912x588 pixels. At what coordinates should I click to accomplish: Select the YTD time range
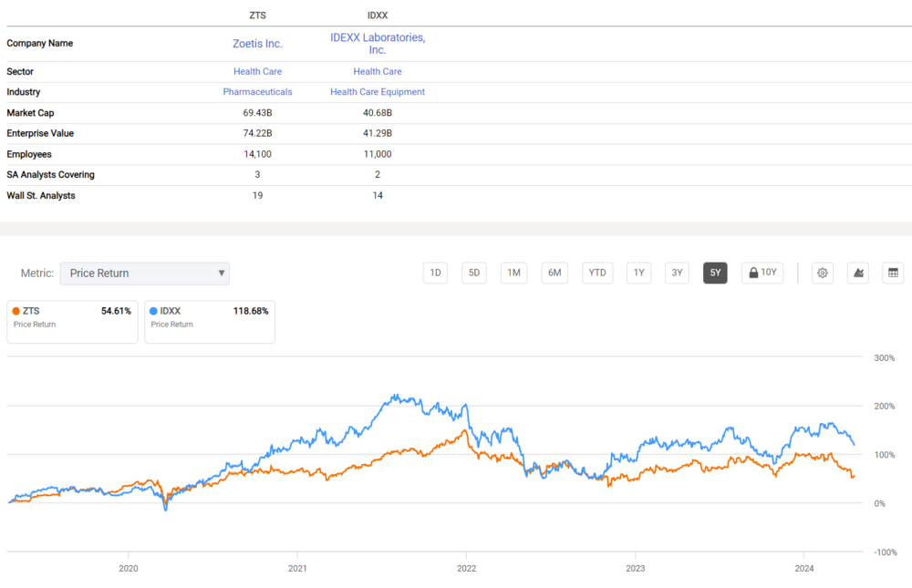tap(597, 273)
